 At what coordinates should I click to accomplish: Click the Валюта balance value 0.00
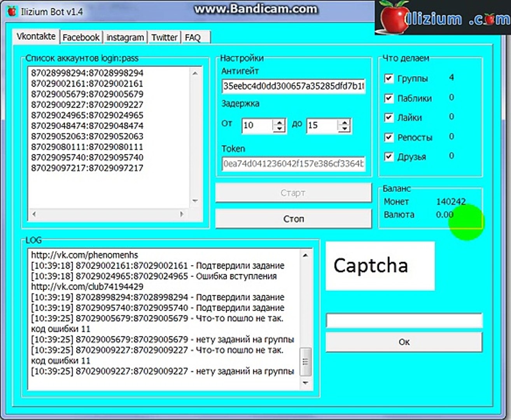444,215
